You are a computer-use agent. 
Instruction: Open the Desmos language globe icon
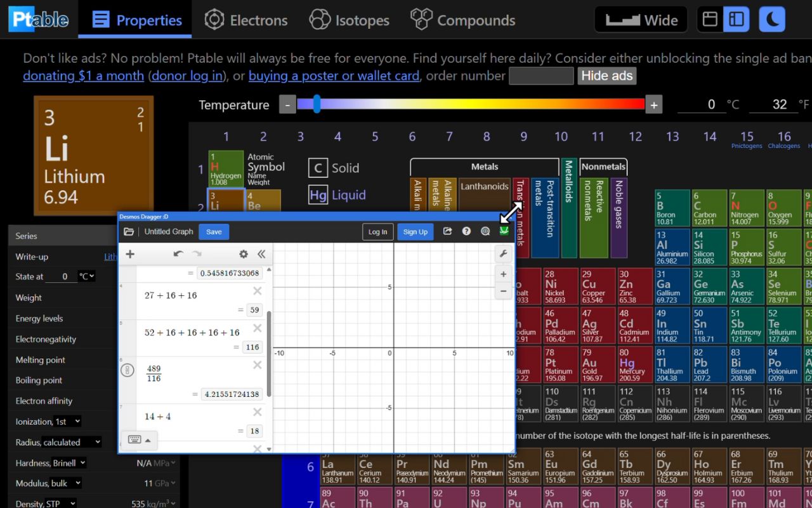point(485,232)
